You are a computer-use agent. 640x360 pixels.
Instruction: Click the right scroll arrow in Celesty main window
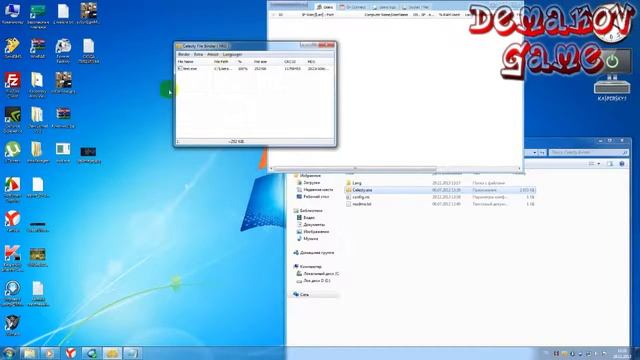[520, 168]
